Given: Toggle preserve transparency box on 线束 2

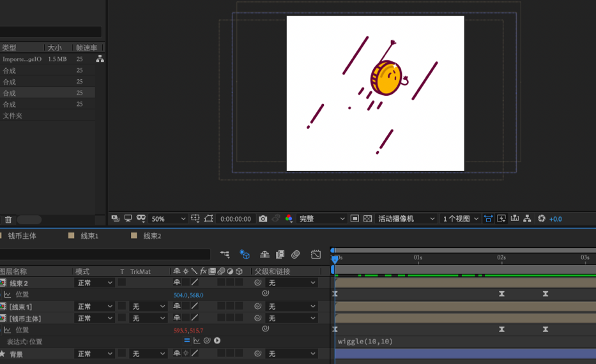Looking at the screenshot, I should click(121, 282).
